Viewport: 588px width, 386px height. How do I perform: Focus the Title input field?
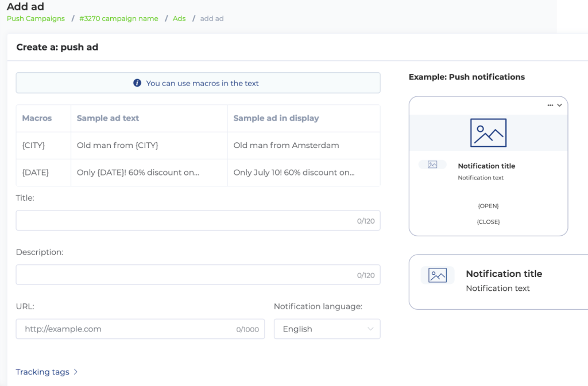point(198,220)
